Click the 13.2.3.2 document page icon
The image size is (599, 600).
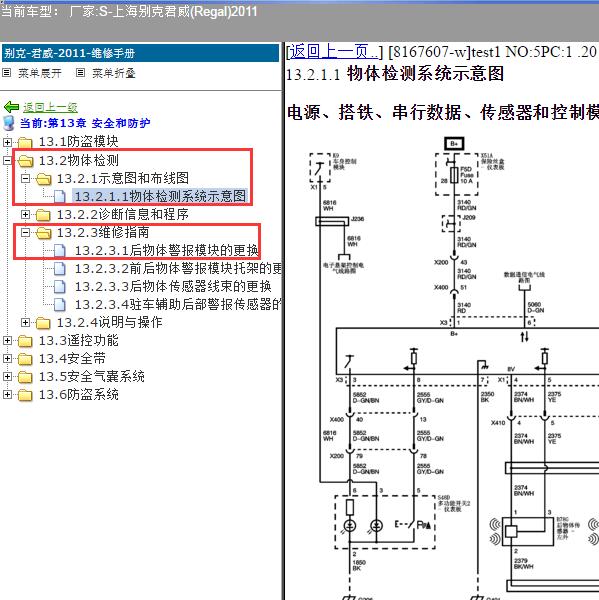coord(59,269)
